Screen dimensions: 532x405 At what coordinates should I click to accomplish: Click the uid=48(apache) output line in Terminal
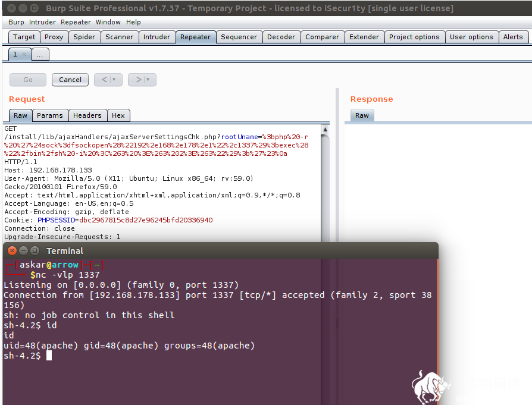click(129, 346)
